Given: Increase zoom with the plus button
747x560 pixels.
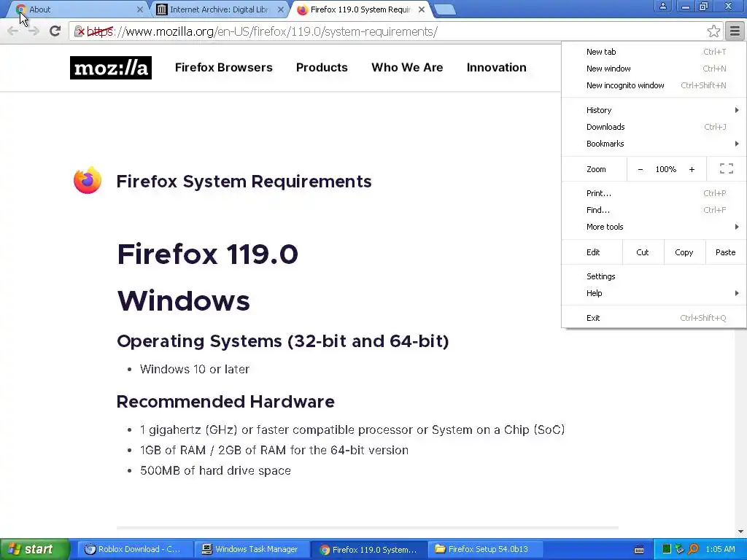Looking at the screenshot, I should click(692, 169).
